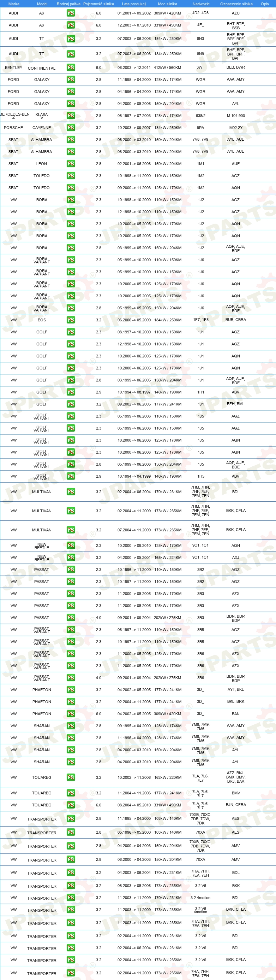Select engine codes BJN, CFRA

pyautogui.click(x=236, y=805)
